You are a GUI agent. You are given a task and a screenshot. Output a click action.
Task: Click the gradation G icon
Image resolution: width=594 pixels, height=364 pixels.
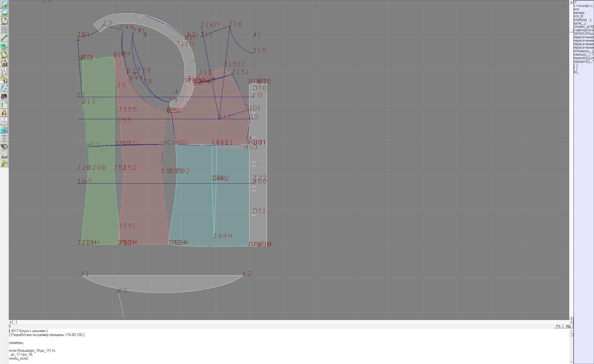coord(4,80)
